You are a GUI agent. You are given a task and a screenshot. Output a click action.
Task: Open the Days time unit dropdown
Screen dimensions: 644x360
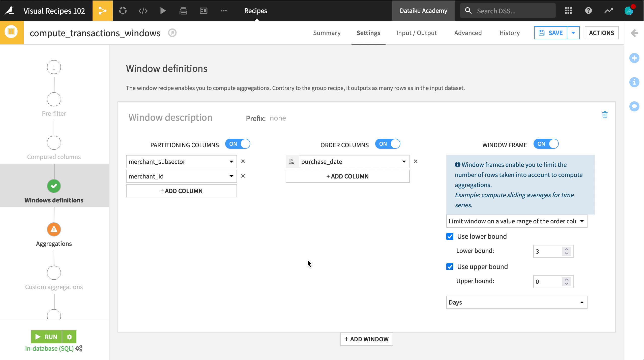tap(516, 302)
